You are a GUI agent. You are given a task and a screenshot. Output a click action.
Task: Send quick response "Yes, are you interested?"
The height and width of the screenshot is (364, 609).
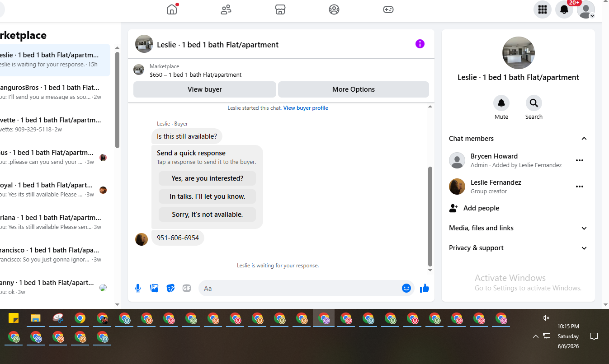tap(208, 178)
